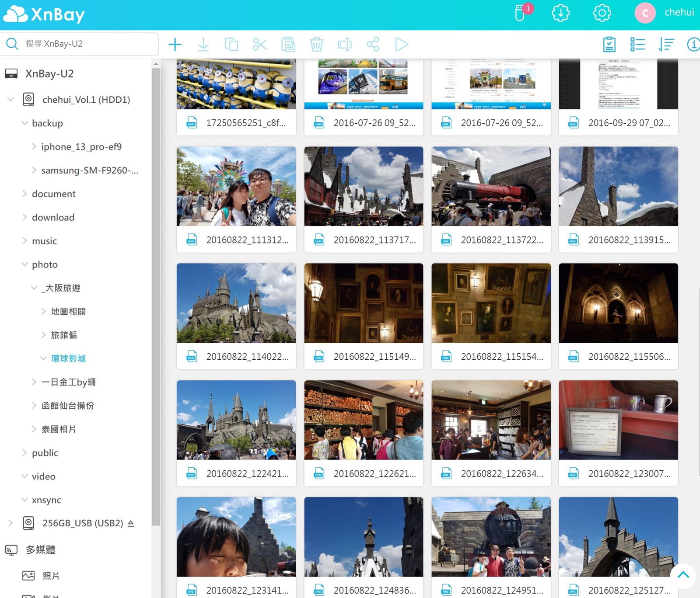Screen dimensions: 700x598
Task: Click the share icon in toolbar
Action: [x=373, y=44]
